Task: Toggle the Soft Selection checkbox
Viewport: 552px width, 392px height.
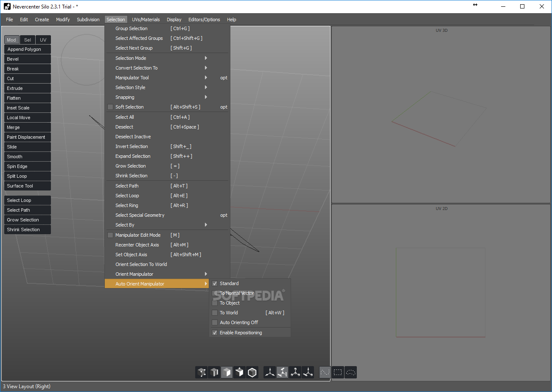Action: tap(110, 107)
